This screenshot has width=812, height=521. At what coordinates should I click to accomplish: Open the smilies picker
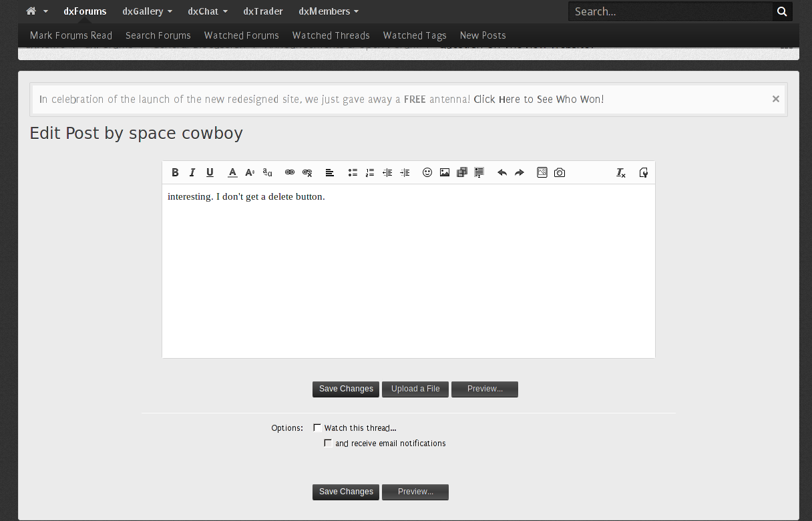[427, 172]
